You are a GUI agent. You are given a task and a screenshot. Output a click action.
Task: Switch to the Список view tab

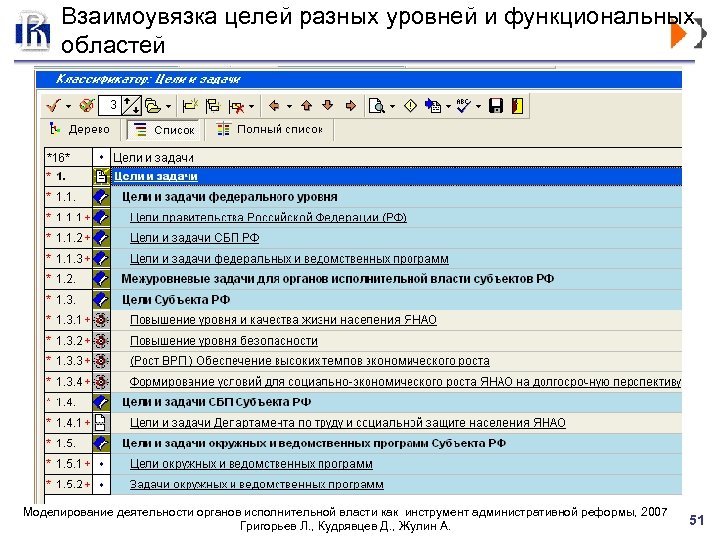[163, 130]
